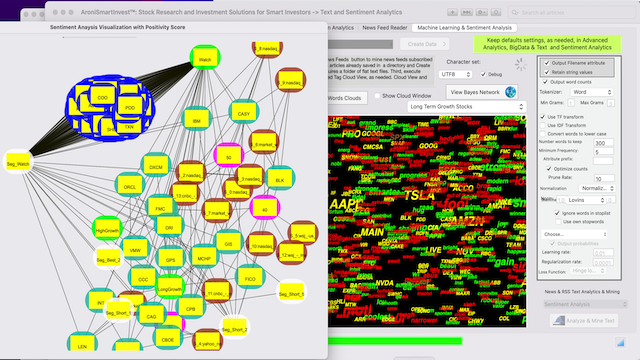Check Convert words to lower case
Screen dimensions: 640x360
543,134
